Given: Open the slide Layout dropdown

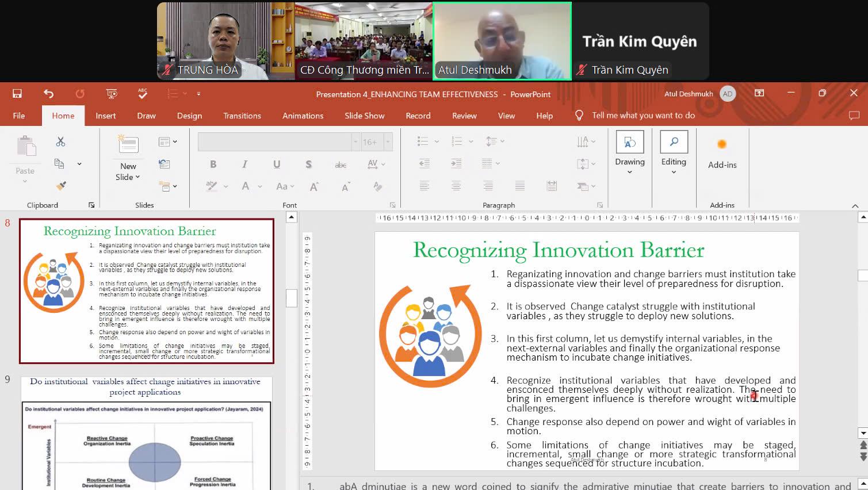Looking at the screenshot, I should (x=167, y=141).
